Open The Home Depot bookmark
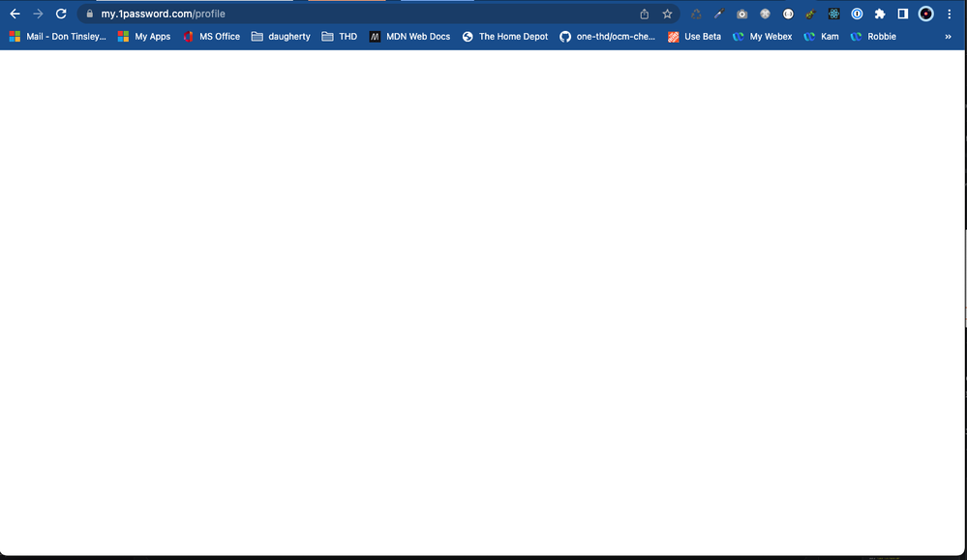Viewport: 967px width, 560px height. [x=504, y=37]
